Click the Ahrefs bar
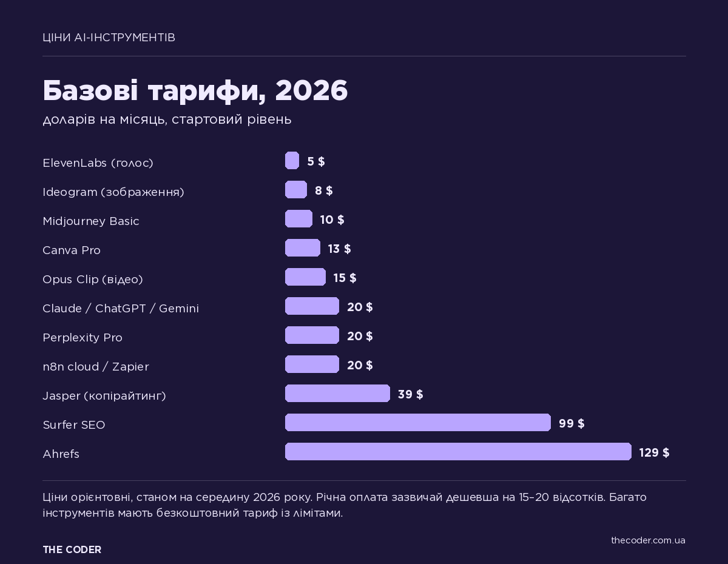 tap(458, 452)
